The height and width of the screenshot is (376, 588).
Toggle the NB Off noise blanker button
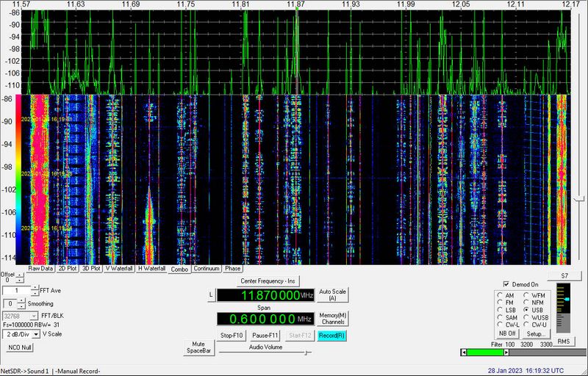point(507,333)
